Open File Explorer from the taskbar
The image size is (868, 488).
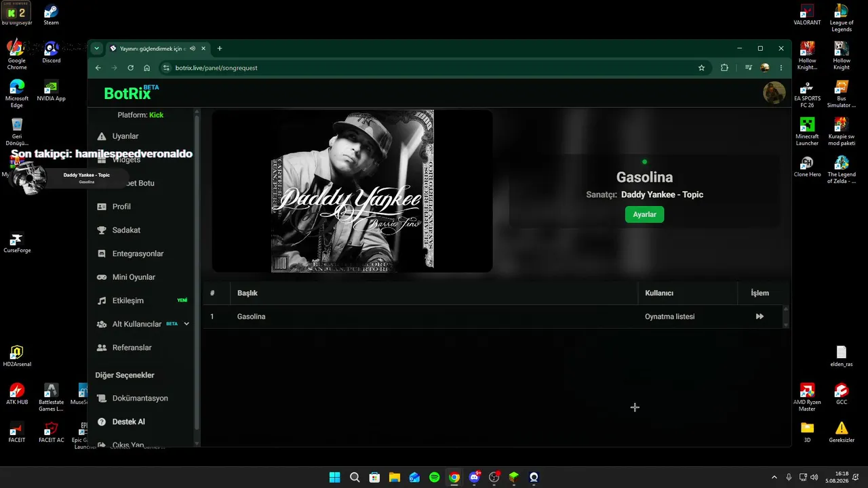click(395, 477)
